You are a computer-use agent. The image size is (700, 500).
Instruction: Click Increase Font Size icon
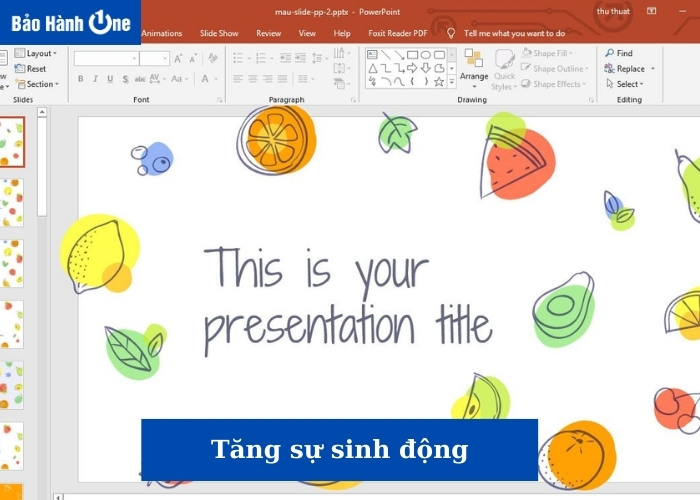click(x=178, y=58)
